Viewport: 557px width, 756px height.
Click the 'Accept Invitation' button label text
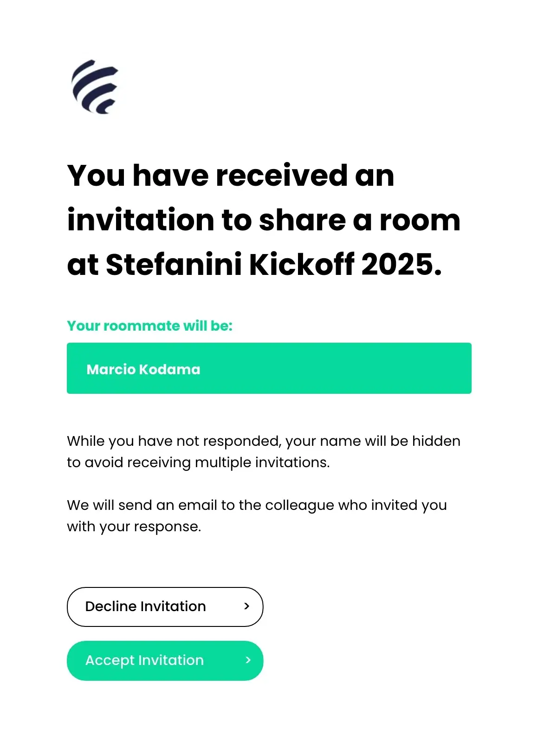pos(144,660)
